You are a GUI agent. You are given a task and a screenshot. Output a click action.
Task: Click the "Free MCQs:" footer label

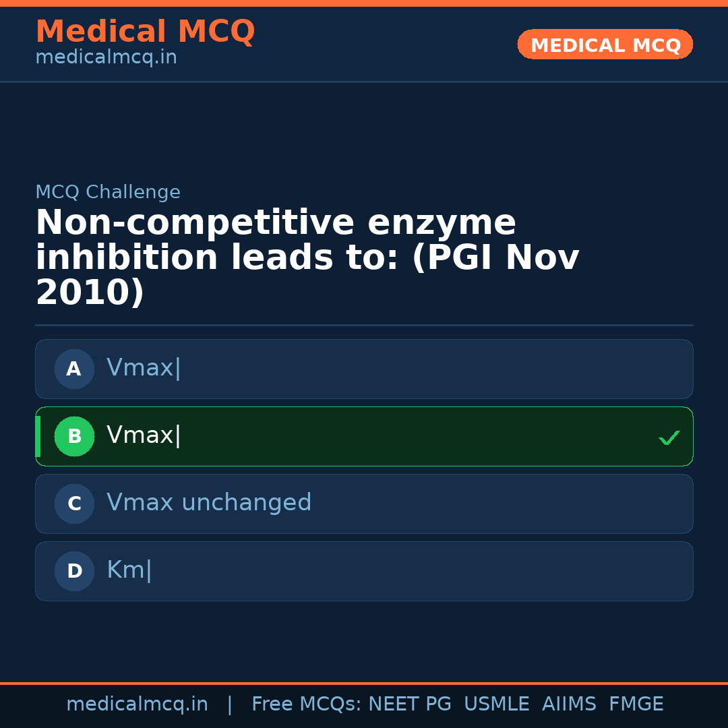click(307, 704)
